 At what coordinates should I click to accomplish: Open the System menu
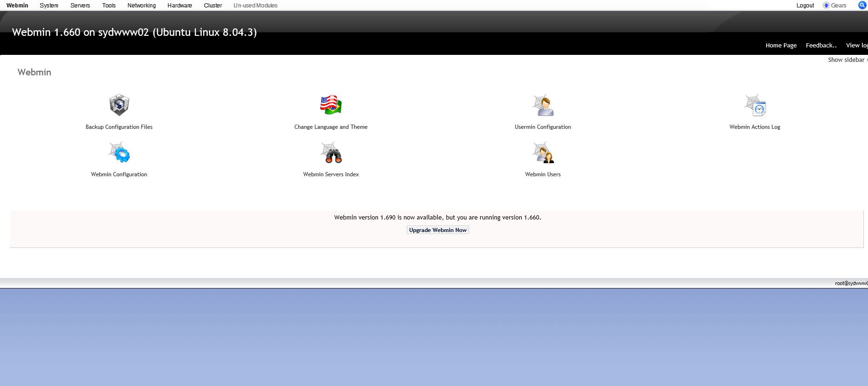[x=49, y=6]
